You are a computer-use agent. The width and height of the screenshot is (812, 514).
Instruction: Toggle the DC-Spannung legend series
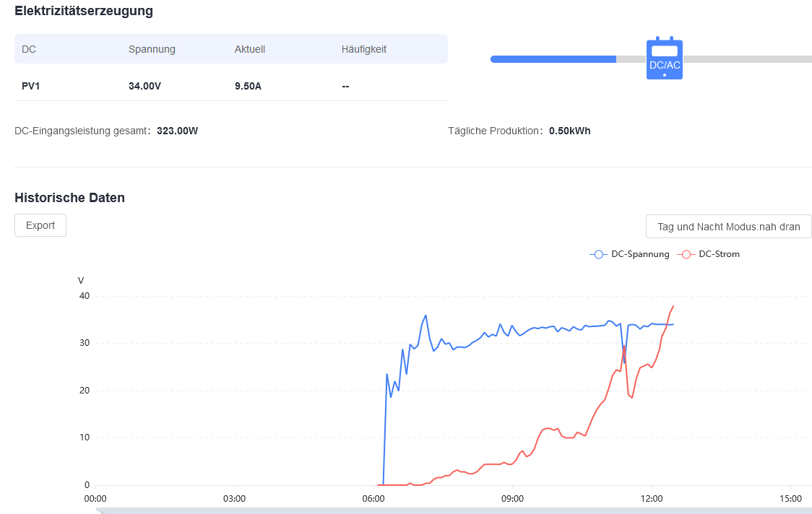tap(640, 254)
